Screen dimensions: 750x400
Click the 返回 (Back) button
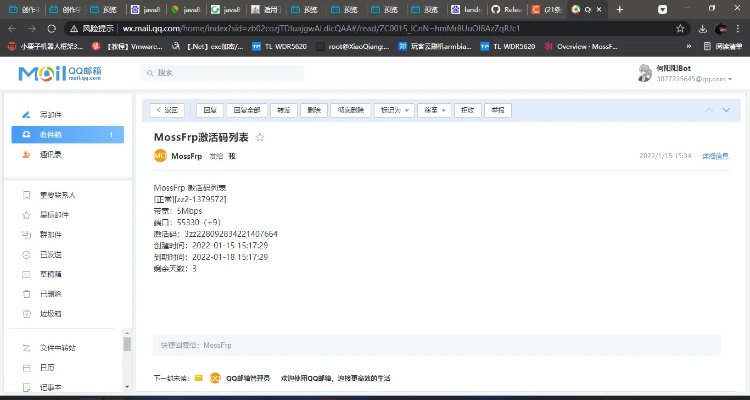tap(169, 110)
